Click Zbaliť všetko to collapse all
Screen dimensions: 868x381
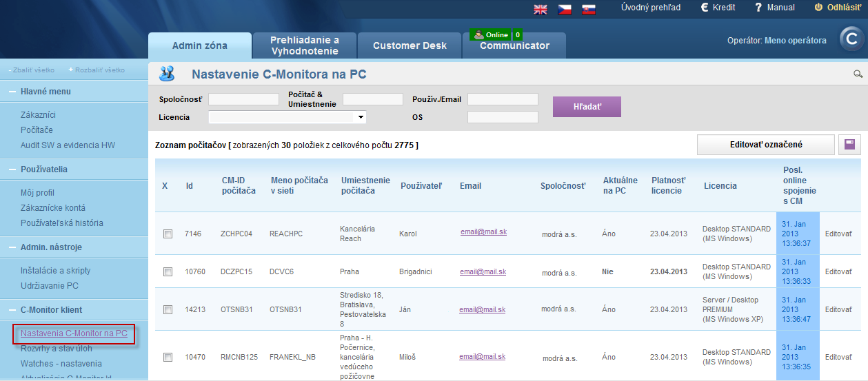(x=31, y=70)
